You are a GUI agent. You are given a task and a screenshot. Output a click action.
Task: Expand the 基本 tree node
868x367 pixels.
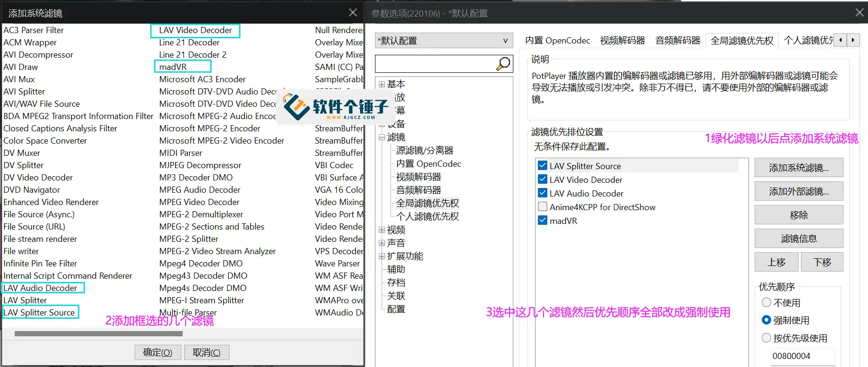(x=382, y=85)
